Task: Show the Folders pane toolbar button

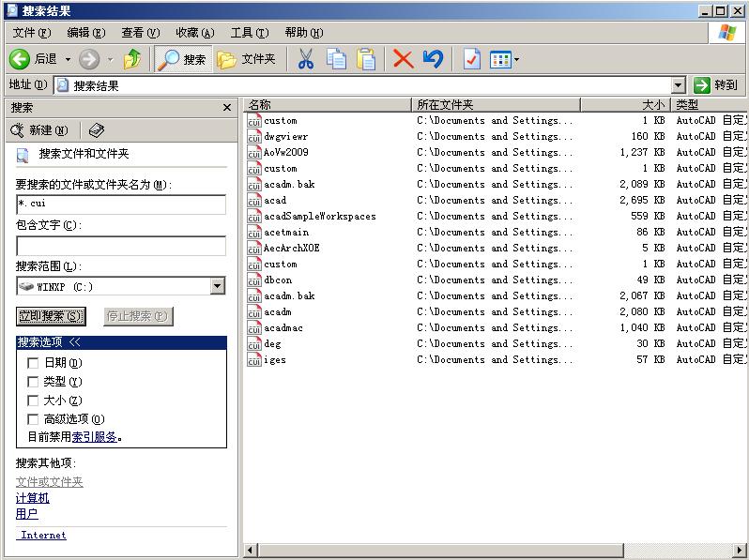Action: tap(247, 59)
